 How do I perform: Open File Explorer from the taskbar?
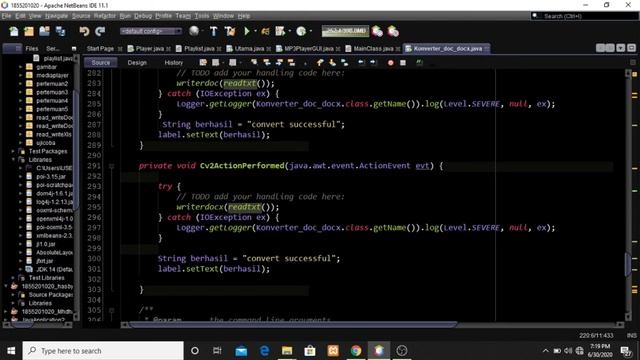287,351
